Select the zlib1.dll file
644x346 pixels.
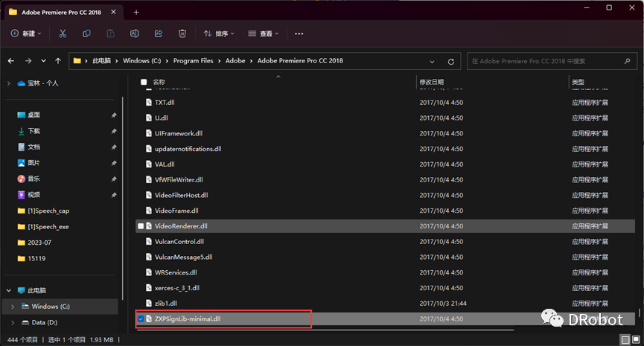pos(165,304)
